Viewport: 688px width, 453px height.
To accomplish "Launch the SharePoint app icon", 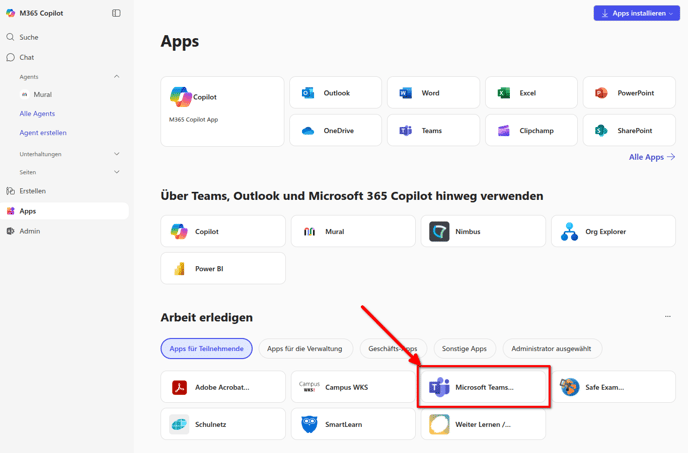I will coord(601,131).
